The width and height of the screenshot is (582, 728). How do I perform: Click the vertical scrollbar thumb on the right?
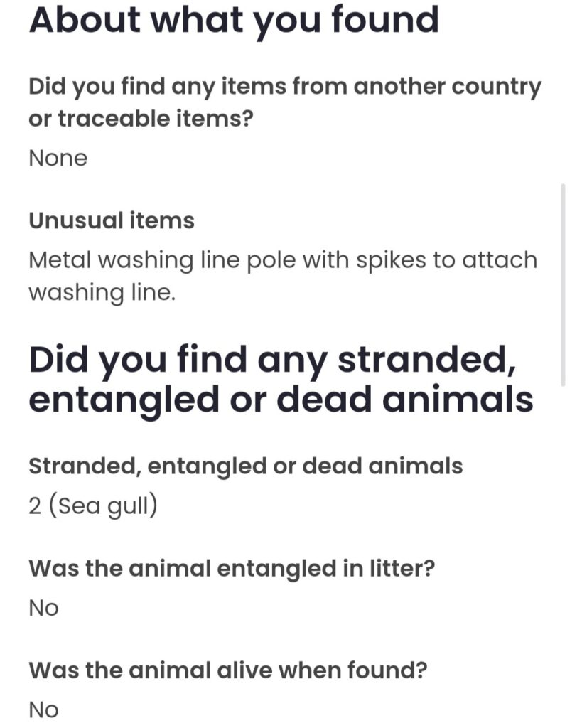pos(563,284)
